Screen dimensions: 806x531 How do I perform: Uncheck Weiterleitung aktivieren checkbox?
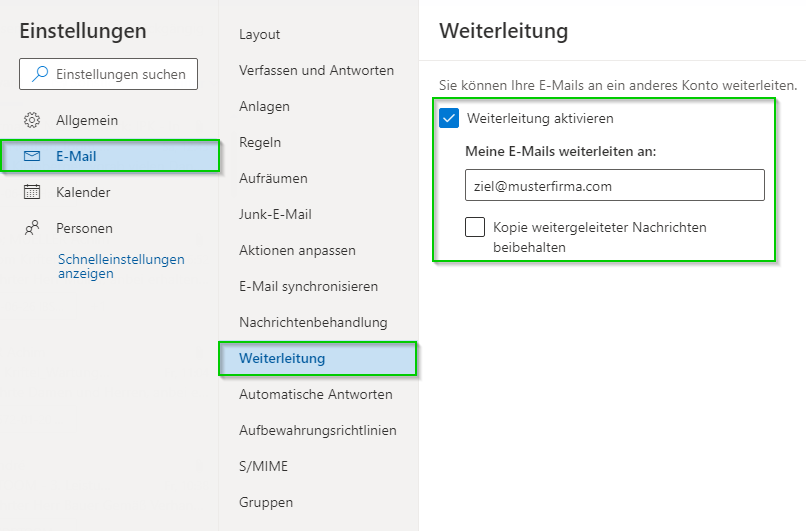(x=449, y=118)
